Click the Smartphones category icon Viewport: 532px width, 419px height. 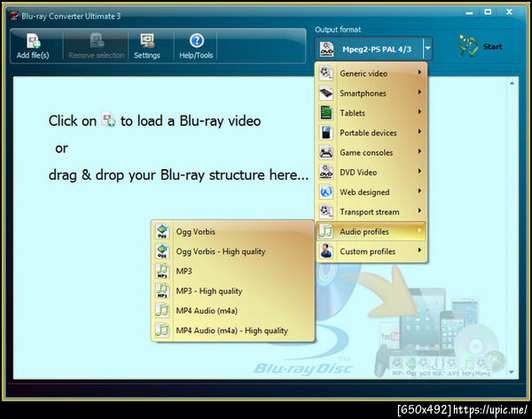click(x=326, y=93)
